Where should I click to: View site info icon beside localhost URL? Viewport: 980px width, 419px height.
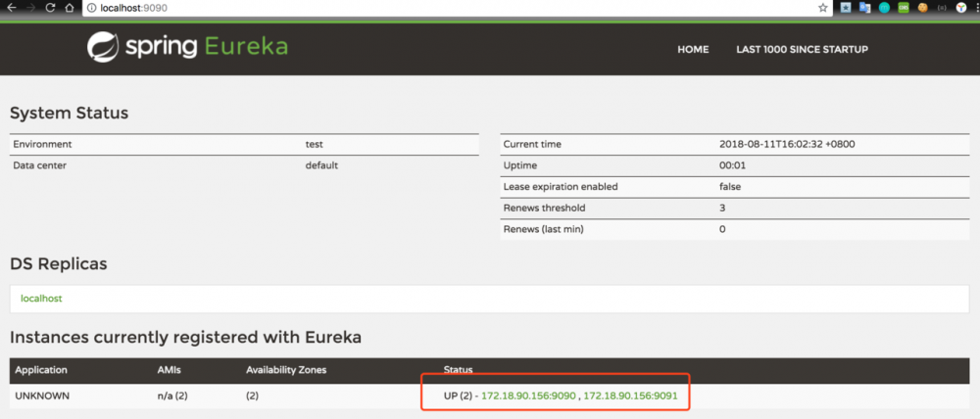coord(91,8)
